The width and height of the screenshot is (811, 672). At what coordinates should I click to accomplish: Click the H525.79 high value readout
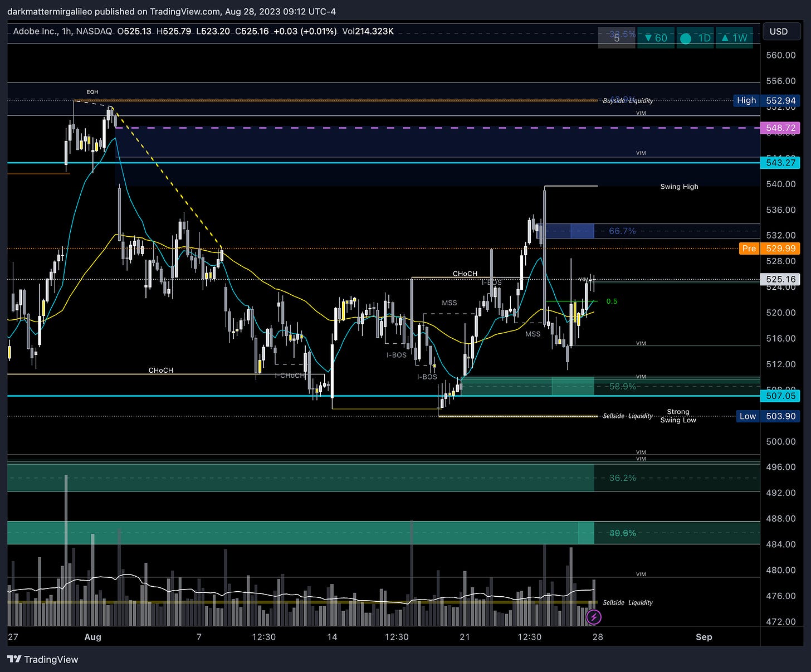173,31
